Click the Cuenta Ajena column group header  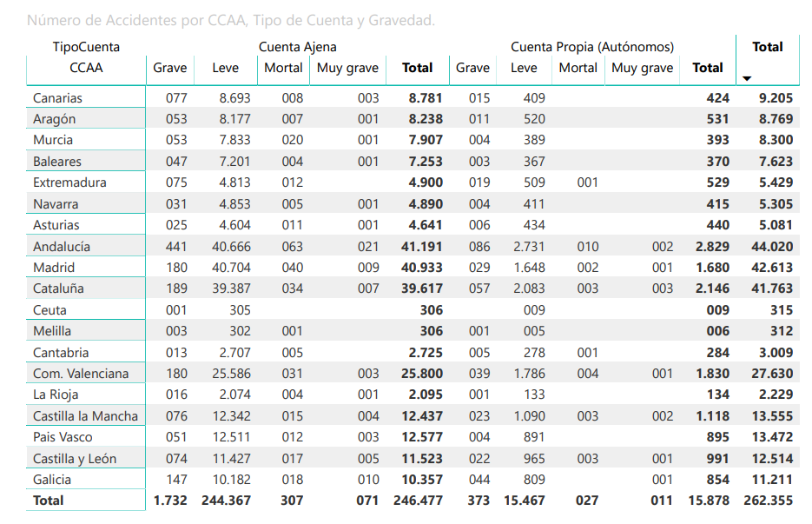click(x=297, y=47)
